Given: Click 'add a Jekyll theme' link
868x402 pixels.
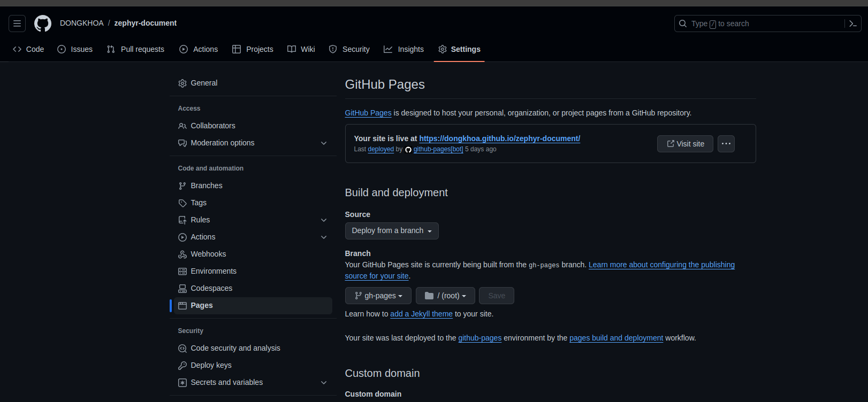Looking at the screenshot, I should pos(422,314).
